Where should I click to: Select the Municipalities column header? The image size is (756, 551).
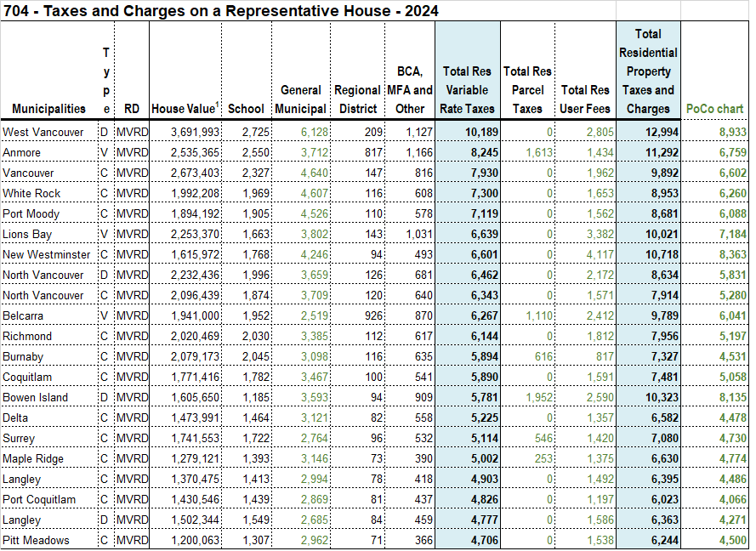click(49, 108)
